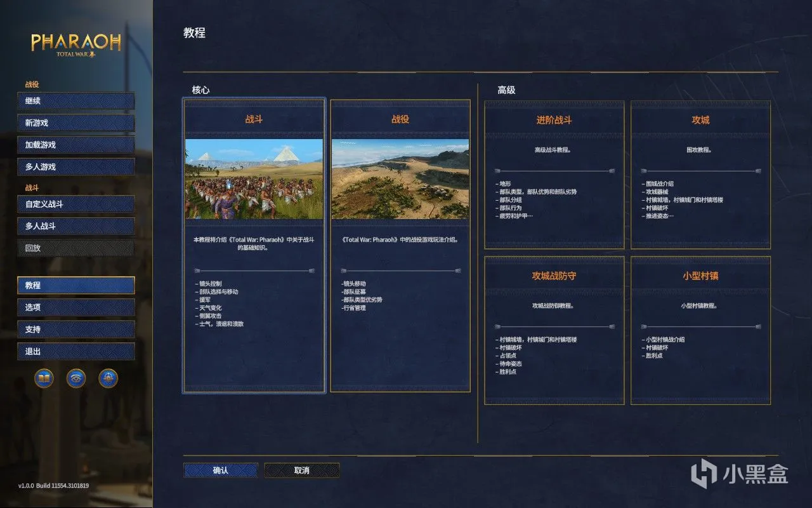Click the 援军 bullet line

[203, 300]
